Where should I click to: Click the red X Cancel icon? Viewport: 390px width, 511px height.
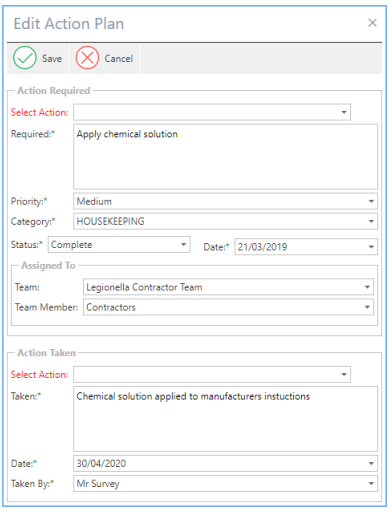(x=87, y=58)
